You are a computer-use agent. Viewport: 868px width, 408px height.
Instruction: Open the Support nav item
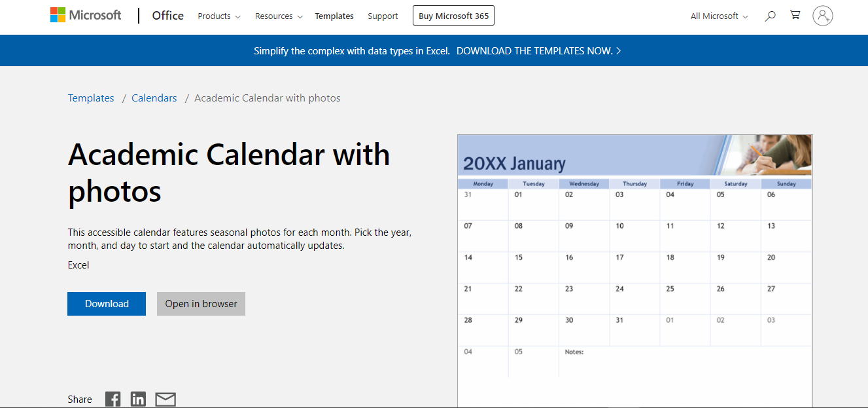pyautogui.click(x=383, y=16)
